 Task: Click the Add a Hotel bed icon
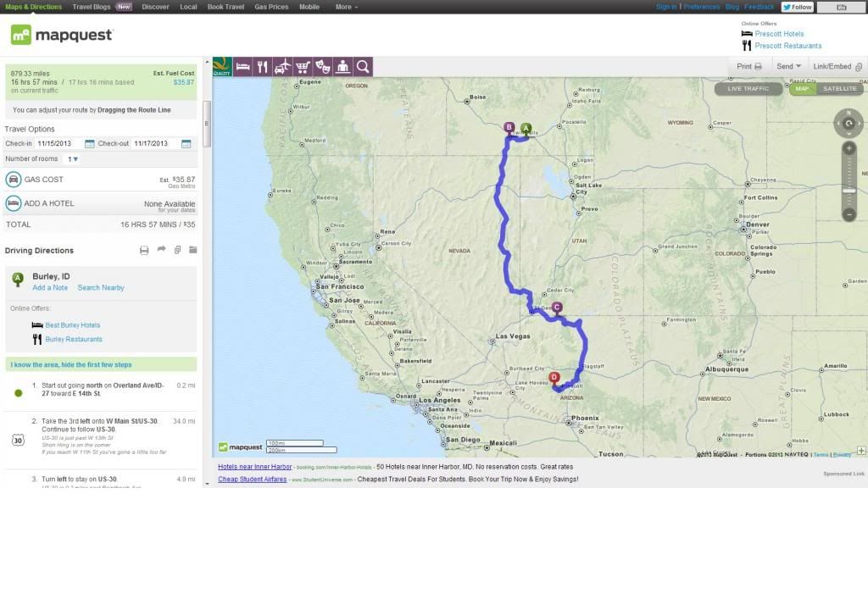click(14, 203)
